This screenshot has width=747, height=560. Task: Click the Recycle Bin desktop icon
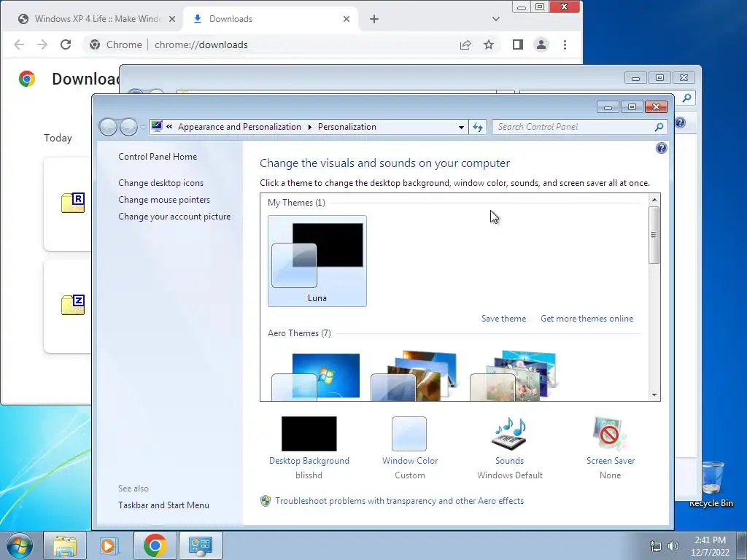click(x=711, y=484)
